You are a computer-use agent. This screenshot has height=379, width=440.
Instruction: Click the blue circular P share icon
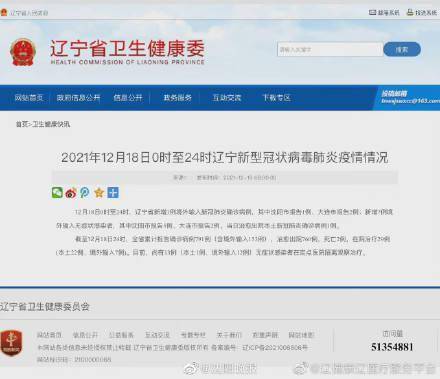pyautogui.click(x=85, y=192)
